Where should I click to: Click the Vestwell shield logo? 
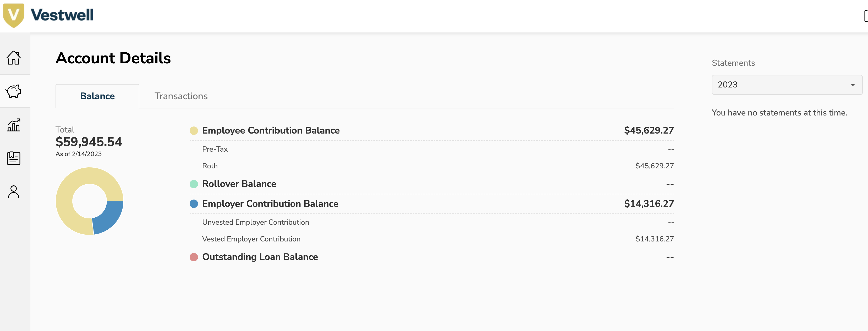click(x=13, y=14)
